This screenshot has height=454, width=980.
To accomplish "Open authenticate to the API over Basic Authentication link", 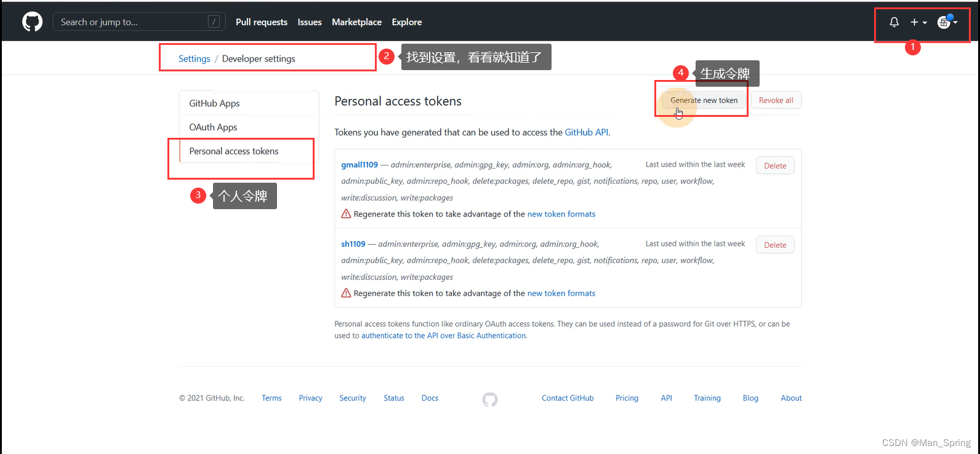I will (444, 336).
